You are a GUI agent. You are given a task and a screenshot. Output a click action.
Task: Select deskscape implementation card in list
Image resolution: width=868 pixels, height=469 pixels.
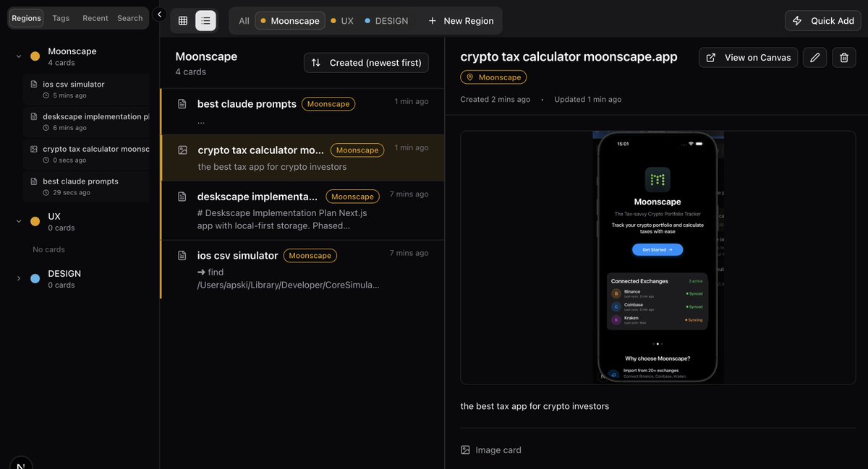pyautogui.click(x=302, y=210)
